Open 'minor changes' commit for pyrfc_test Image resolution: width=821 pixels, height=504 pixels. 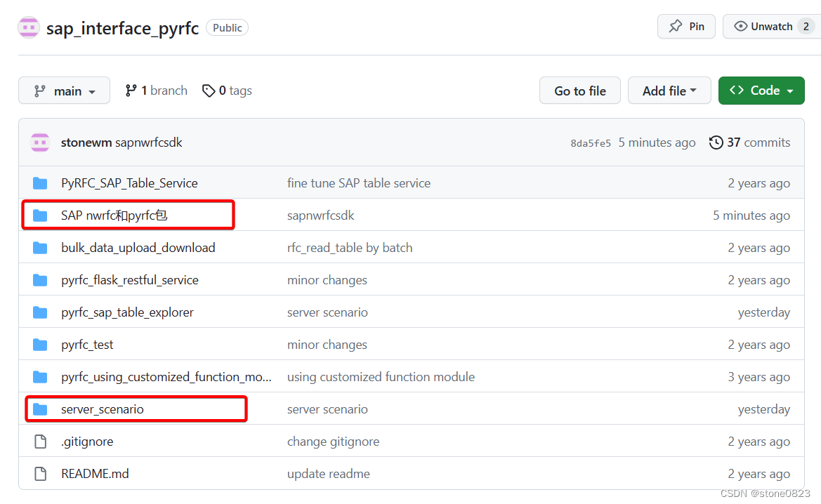(x=327, y=345)
